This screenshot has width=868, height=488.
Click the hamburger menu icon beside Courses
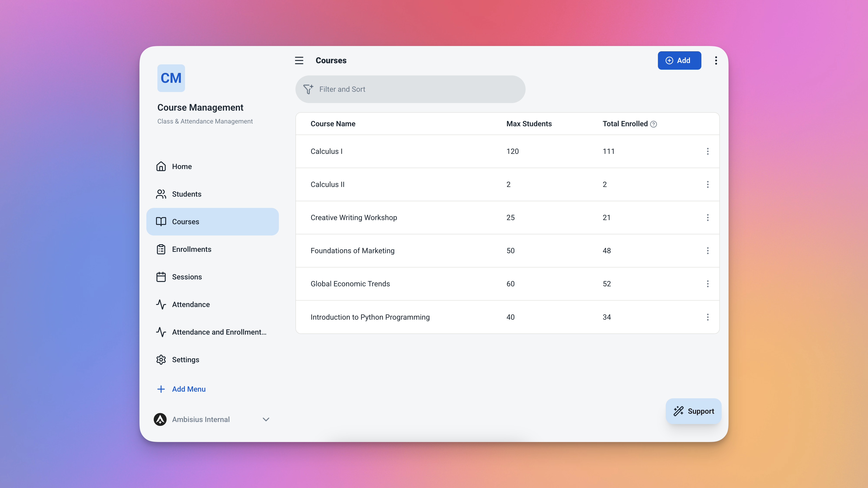click(299, 61)
